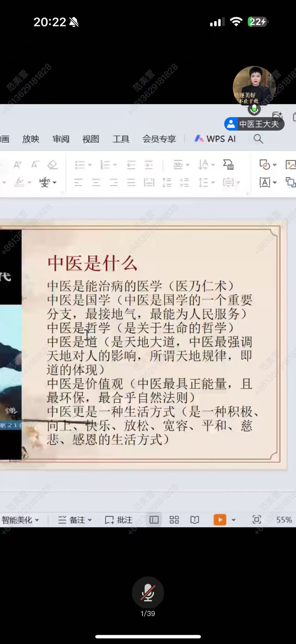Toggle the muted microphone button
296x644 pixels.
click(x=148, y=592)
